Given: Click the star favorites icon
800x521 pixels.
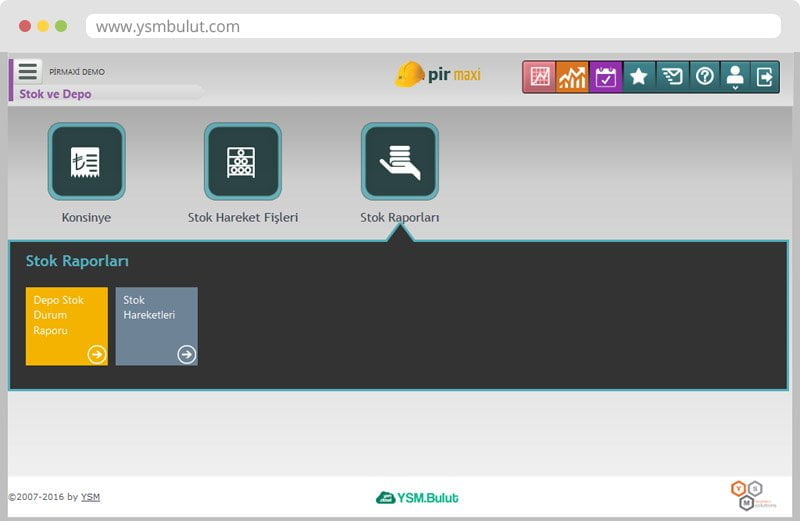Looking at the screenshot, I should [639, 77].
